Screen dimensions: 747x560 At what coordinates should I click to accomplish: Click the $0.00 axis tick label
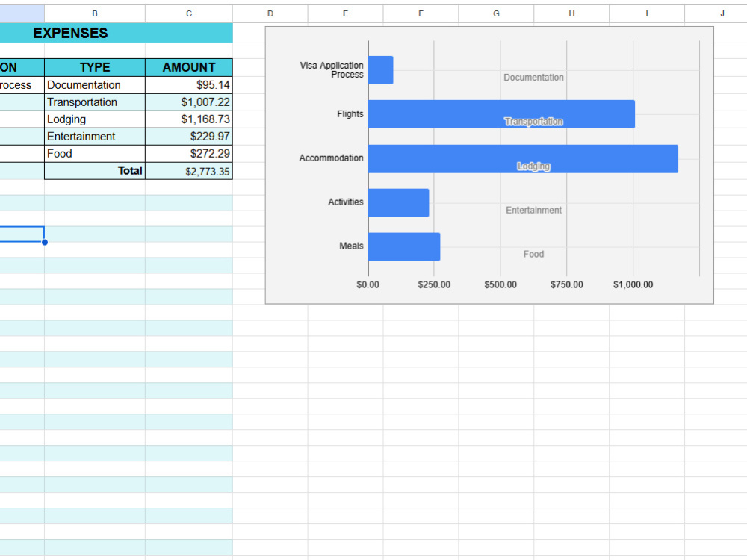pyautogui.click(x=368, y=284)
